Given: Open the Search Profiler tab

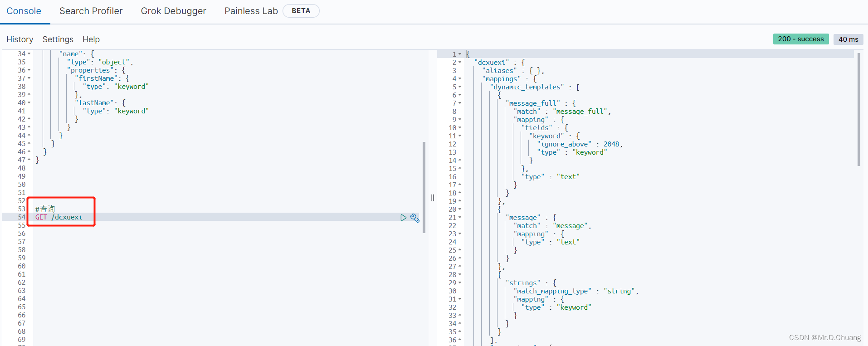Looking at the screenshot, I should coord(91,11).
